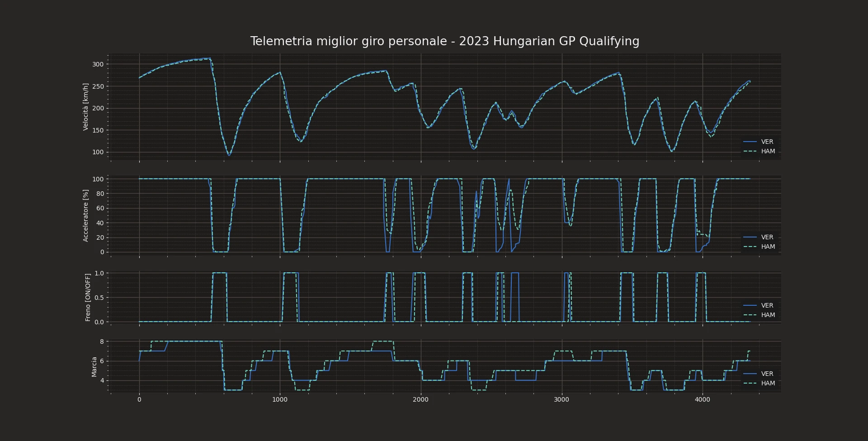Click VER legend entry in the throttle chart
Screen dimensions: 868x441
tap(759, 237)
